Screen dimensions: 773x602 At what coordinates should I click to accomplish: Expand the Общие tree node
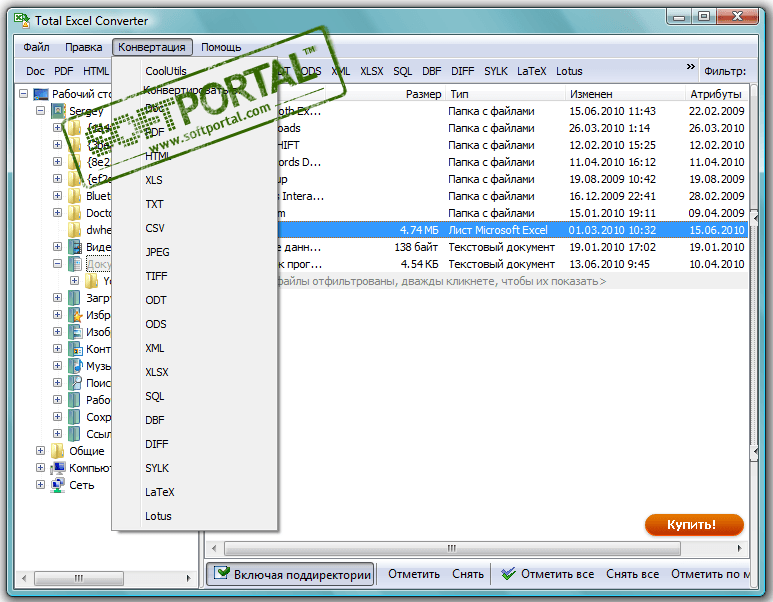point(40,451)
